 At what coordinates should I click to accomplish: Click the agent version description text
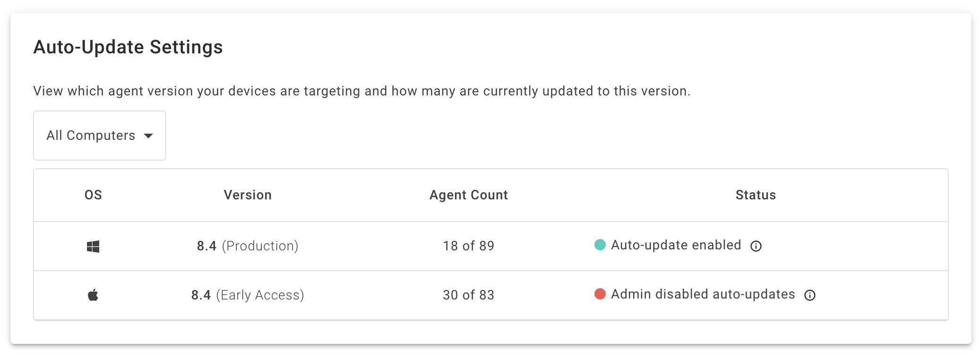click(362, 91)
